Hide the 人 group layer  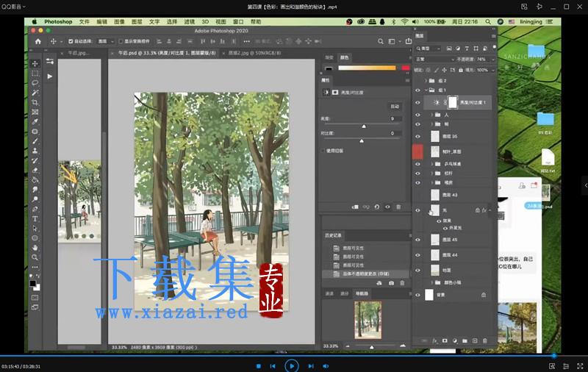tap(417, 115)
